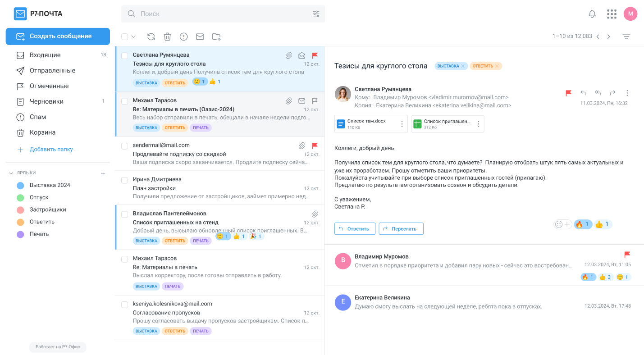Collapse the Ярлыки labels section
This screenshot has height=355, width=644.
(x=11, y=173)
